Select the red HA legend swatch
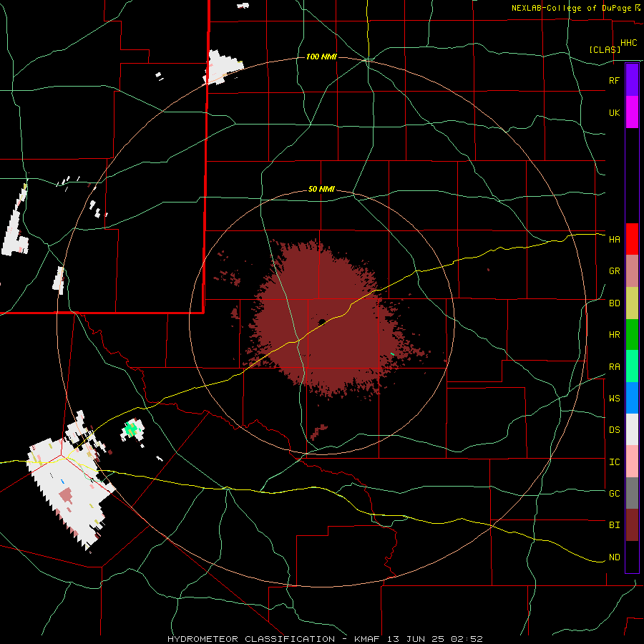This screenshot has width=644, height=644. tap(632, 239)
